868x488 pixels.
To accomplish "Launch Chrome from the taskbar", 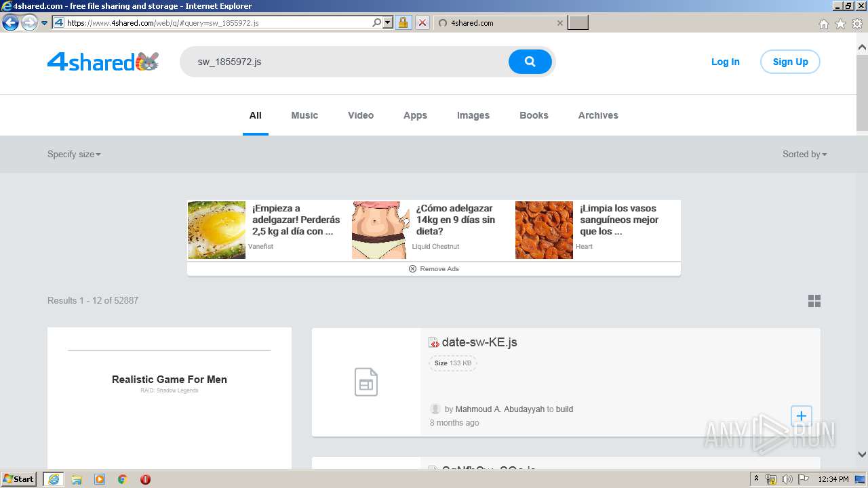I will [x=123, y=479].
